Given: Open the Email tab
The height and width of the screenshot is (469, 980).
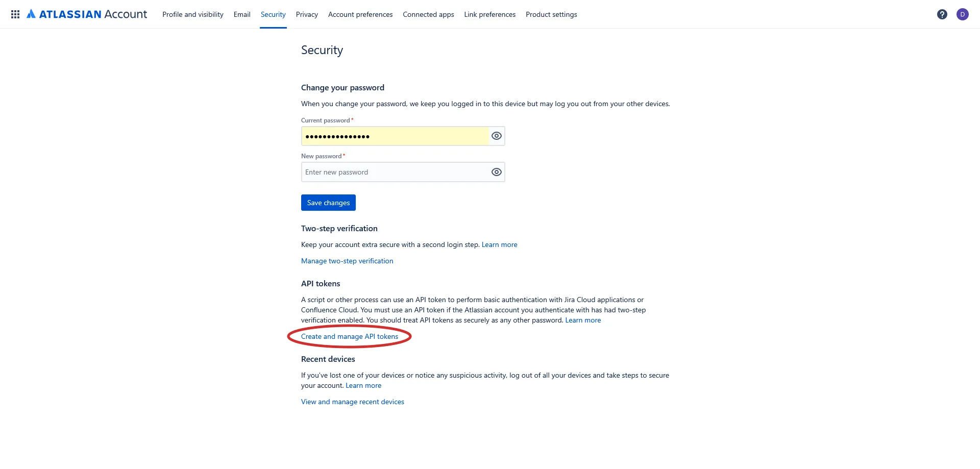Looking at the screenshot, I should (242, 14).
